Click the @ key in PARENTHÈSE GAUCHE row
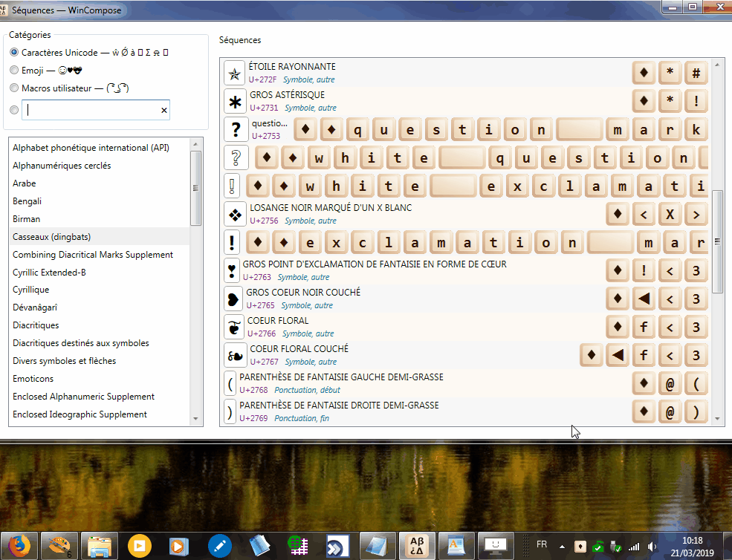The width and height of the screenshot is (732, 560). point(670,384)
